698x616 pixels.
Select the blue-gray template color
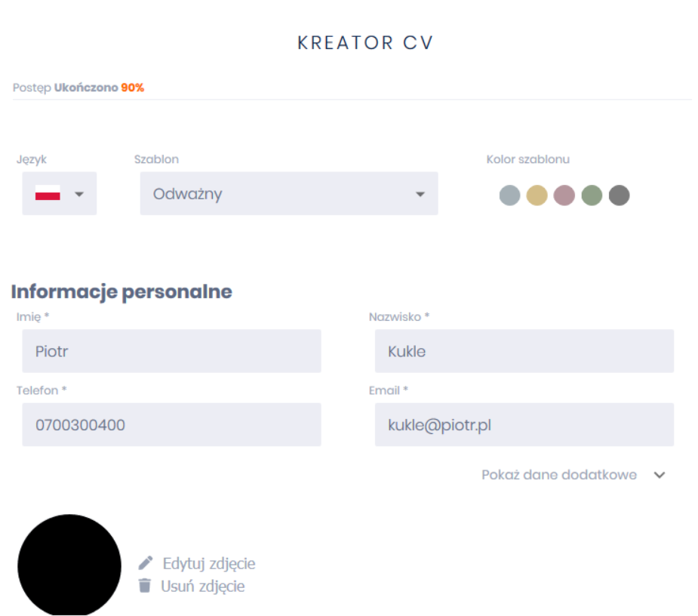click(510, 196)
